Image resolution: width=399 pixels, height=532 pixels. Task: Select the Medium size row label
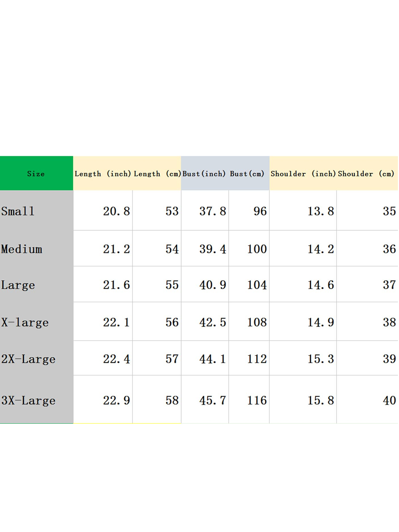pyautogui.click(x=22, y=249)
